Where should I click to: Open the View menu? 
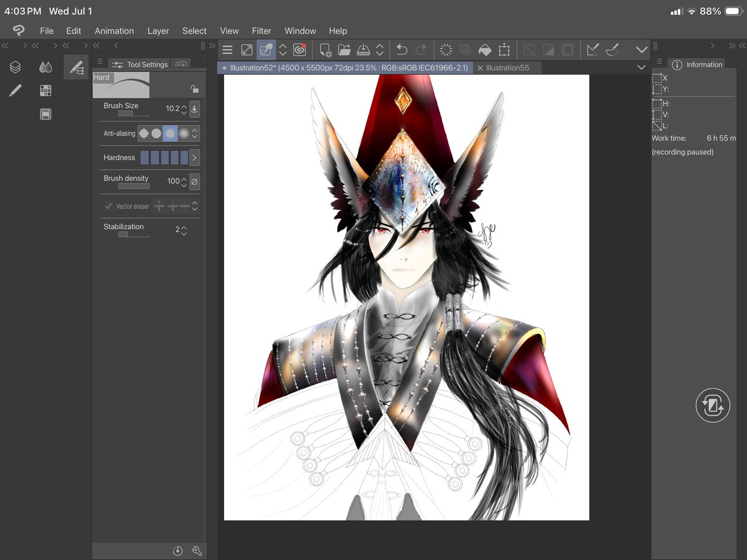click(229, 30)
